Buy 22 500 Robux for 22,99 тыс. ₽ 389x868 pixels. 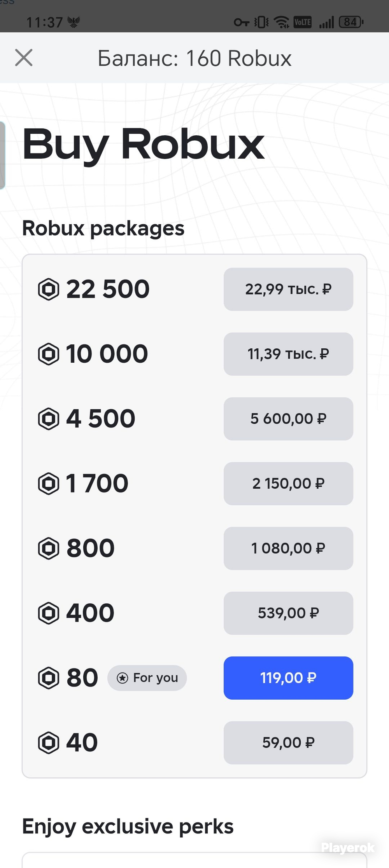[288, 289]
